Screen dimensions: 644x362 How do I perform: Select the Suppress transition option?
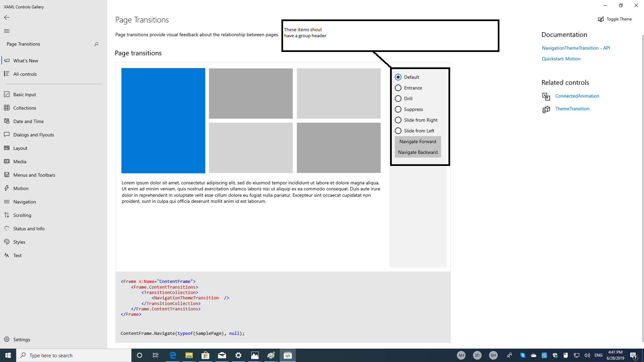398,109
